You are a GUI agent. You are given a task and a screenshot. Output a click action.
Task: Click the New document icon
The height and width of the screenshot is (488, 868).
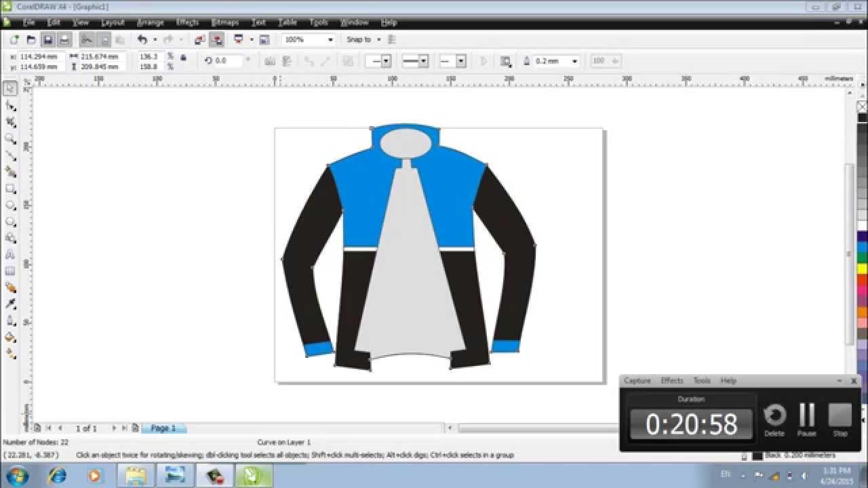pyautogui.click(x=14, y=40)
